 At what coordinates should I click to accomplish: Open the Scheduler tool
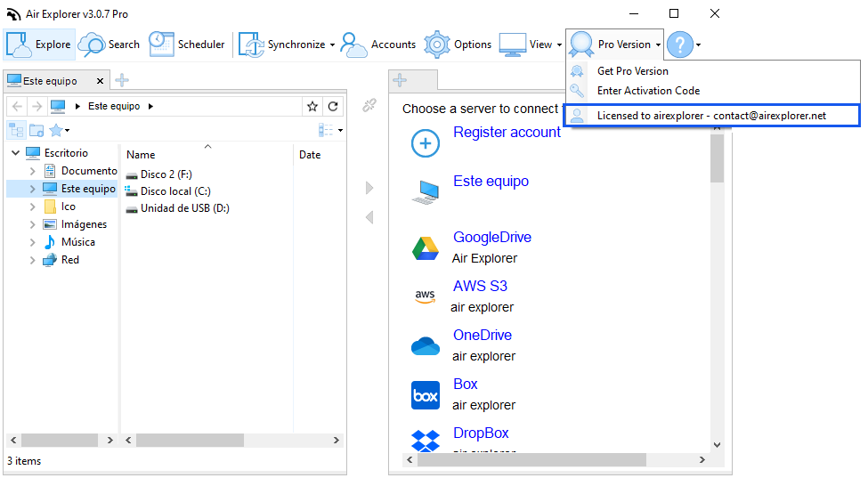[x=187, y=45]
